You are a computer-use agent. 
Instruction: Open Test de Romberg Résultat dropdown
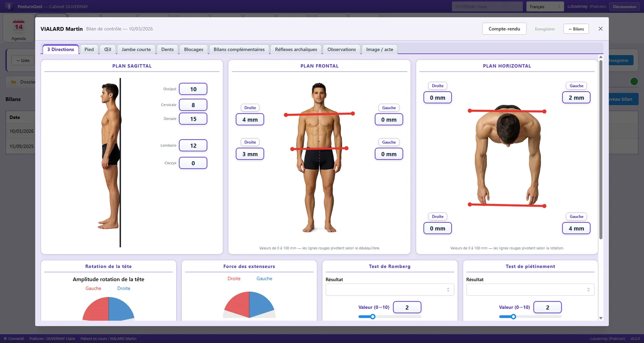point(390,290)
